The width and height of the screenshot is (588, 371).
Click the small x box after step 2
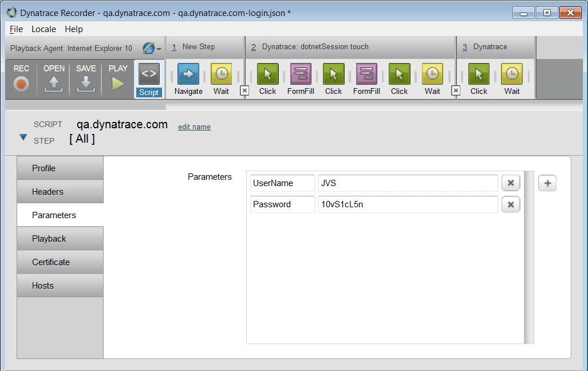[456, 90]
